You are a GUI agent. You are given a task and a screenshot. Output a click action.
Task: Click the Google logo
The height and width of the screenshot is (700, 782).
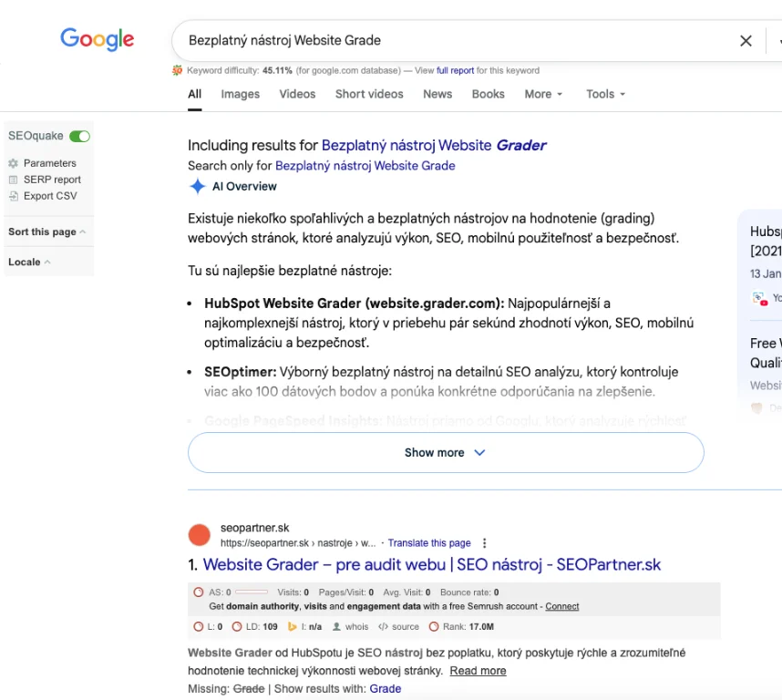click(x=97, y=39)
